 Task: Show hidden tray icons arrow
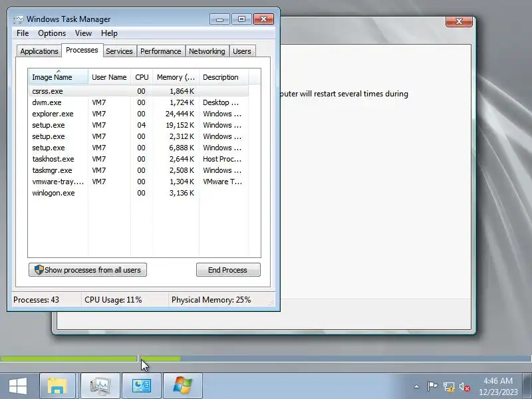(417, 386)
